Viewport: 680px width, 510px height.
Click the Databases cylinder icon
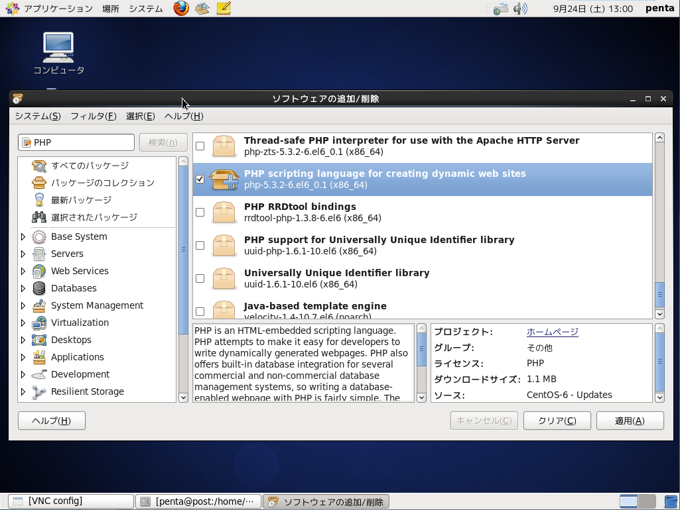coord(39,288)
